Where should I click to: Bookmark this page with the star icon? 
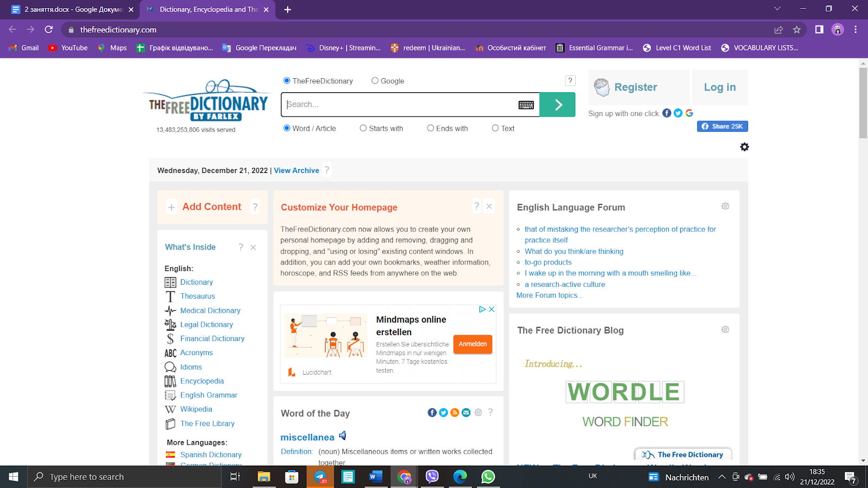[796, 30]
